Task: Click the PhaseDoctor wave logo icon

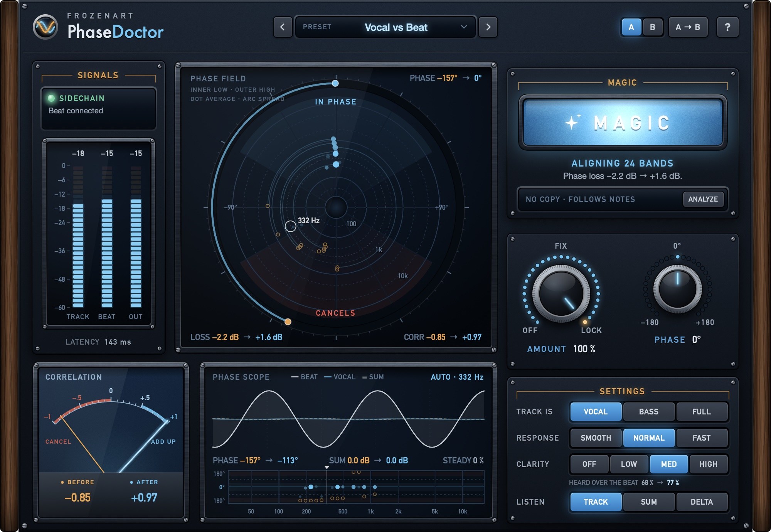Action: pos(45,27)
